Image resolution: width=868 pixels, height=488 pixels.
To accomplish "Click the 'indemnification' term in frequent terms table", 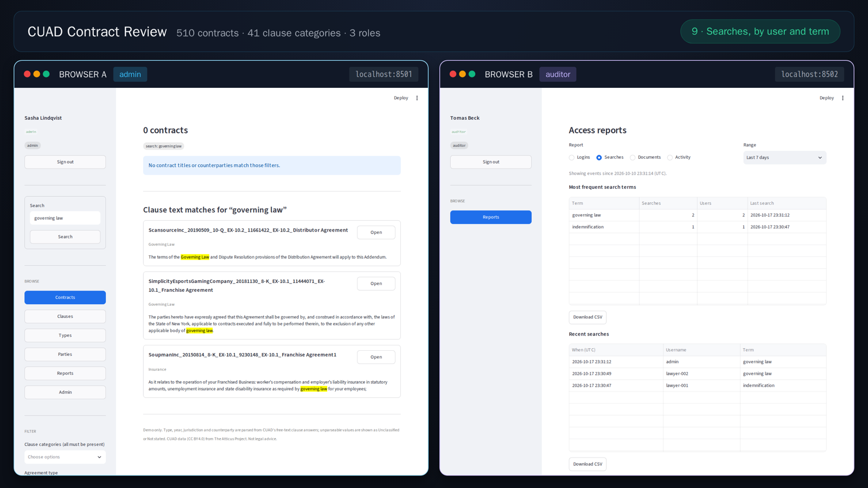I will pyautogui.click(x=588, y=227).
